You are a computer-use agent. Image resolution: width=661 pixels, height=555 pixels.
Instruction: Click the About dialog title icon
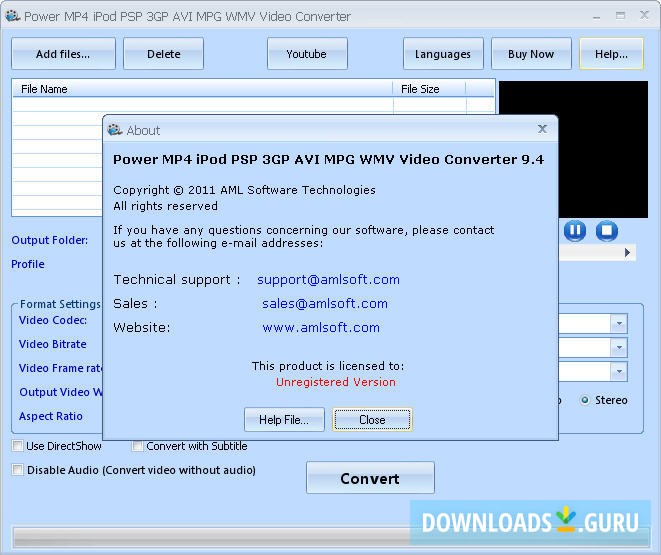click(115, 130)
